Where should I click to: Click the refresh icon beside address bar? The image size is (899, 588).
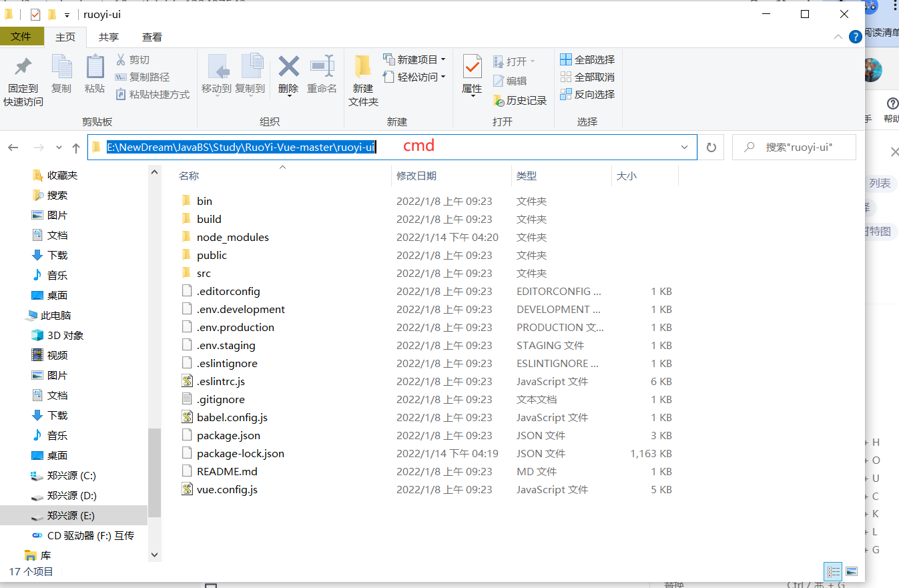click(x=711, y=147)
